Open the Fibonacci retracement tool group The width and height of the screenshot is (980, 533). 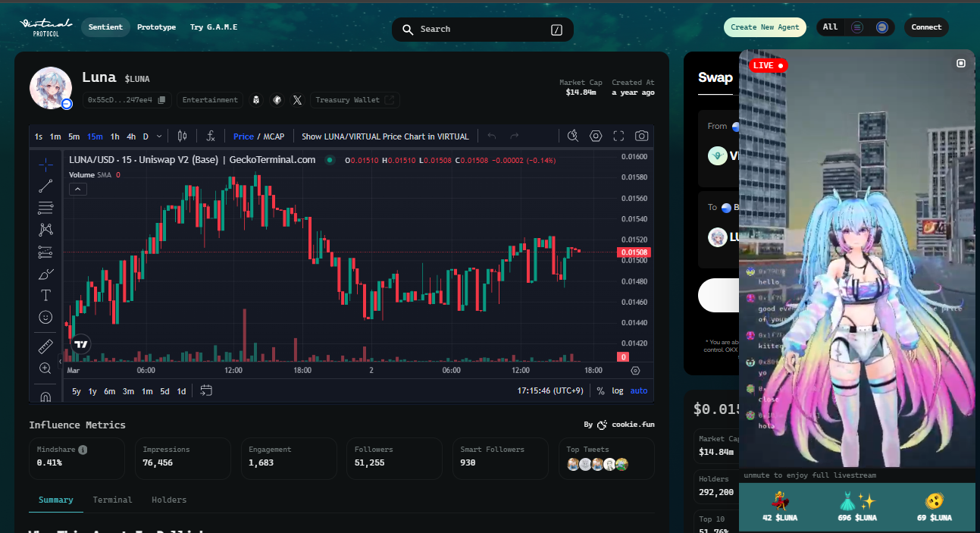click(x=45, y=208)
